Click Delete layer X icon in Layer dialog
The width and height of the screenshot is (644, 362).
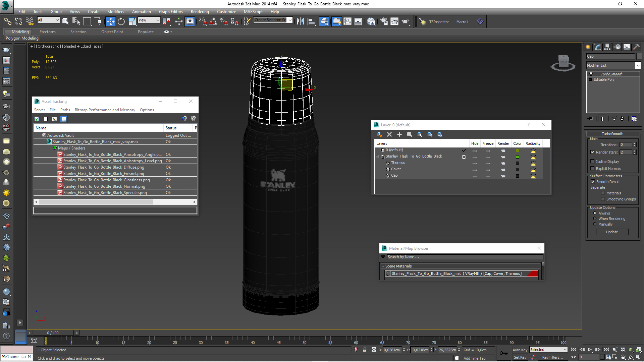(389, 134)
